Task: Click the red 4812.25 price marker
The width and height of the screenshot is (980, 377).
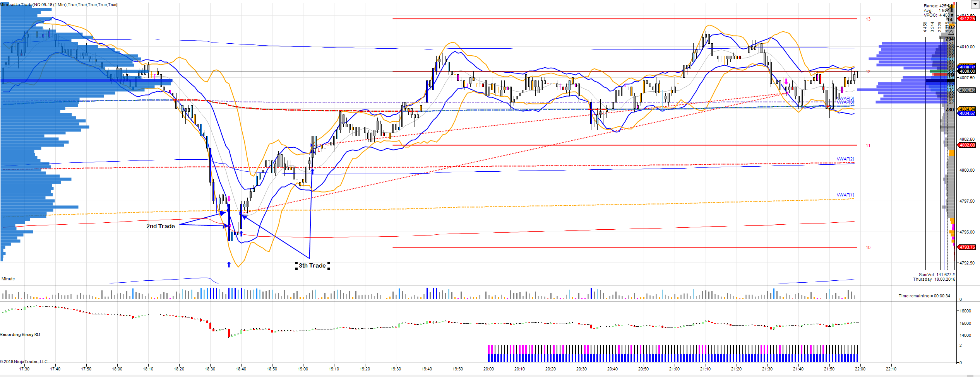Action: [966, 19]
